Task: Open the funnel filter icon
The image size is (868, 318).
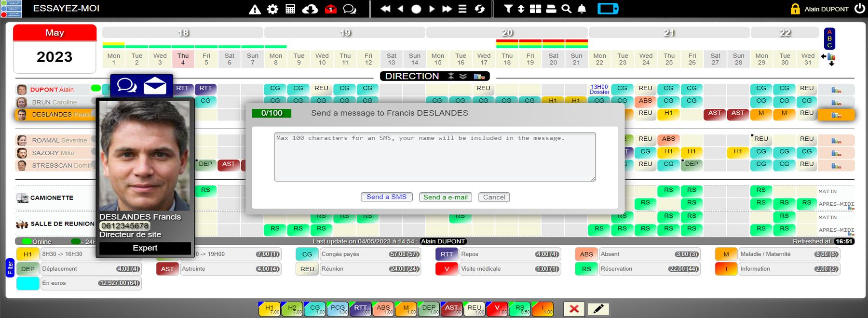Action: [508, 9]
